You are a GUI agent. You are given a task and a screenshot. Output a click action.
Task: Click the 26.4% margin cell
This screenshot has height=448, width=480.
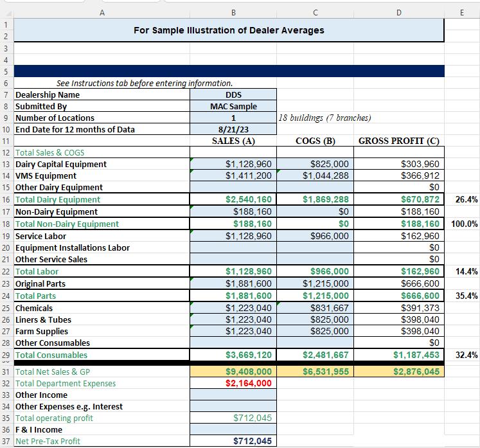pos(462,199)
